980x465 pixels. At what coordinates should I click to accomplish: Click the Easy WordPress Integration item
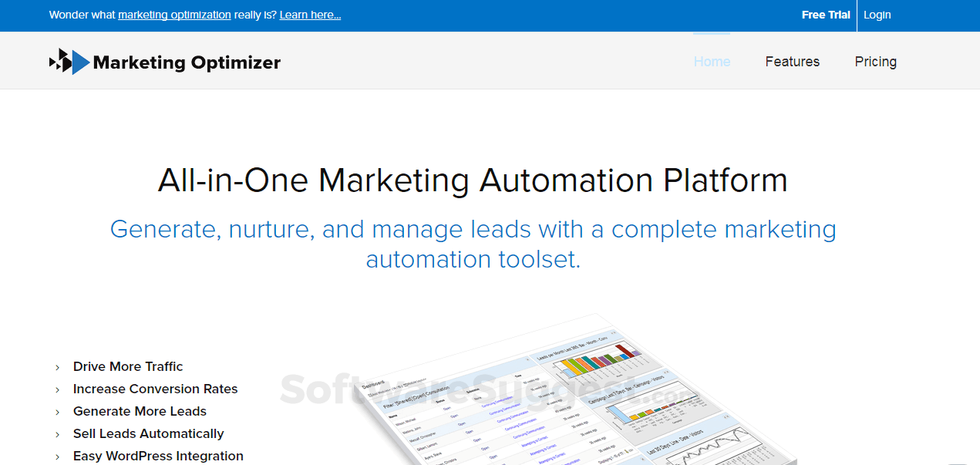tap(158, 456)
